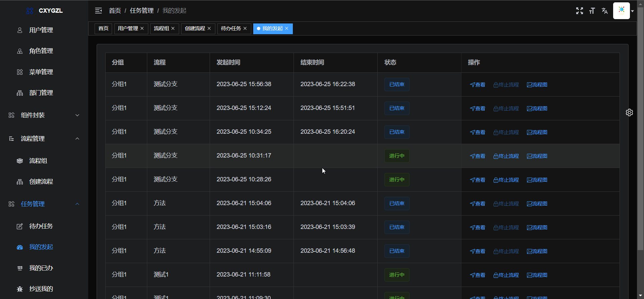Image resolution: width=644 pixels, height=299 pixels.
Task: Open 用户管理 in the sidebar
Action: [x=44, y=30]
